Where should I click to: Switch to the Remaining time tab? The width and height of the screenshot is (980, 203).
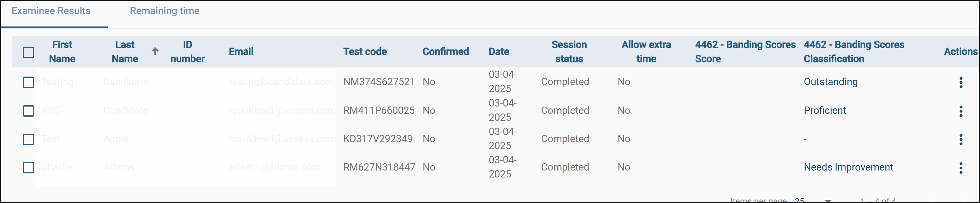[x=164, y=11]
